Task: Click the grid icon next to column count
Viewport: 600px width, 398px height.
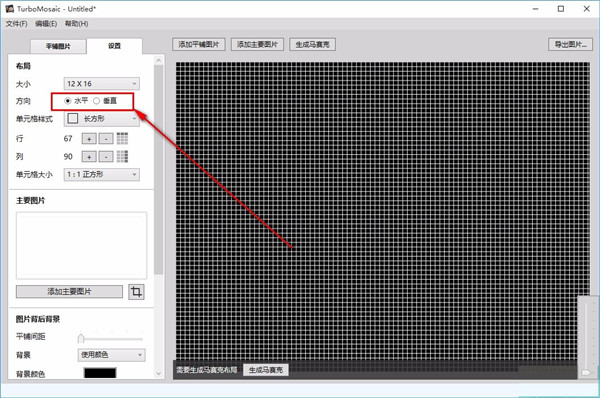Action: 122,156
